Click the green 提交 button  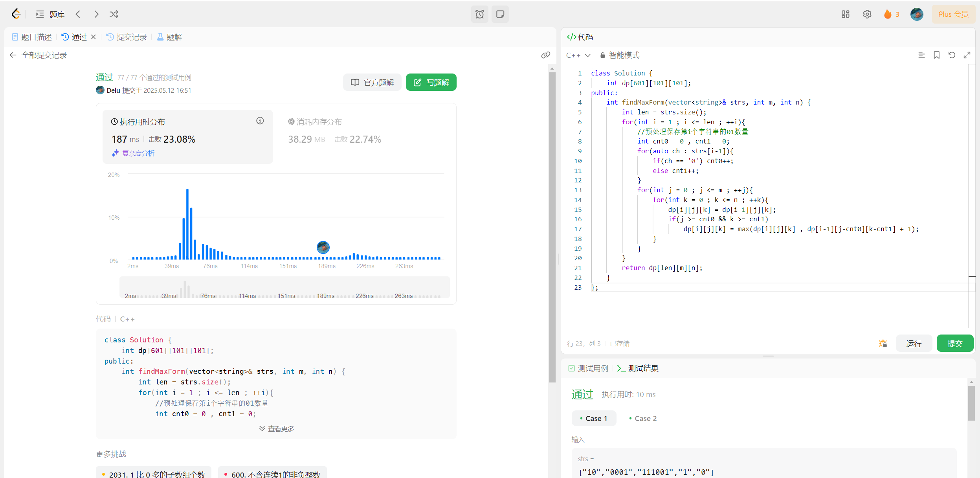[954, 344]
